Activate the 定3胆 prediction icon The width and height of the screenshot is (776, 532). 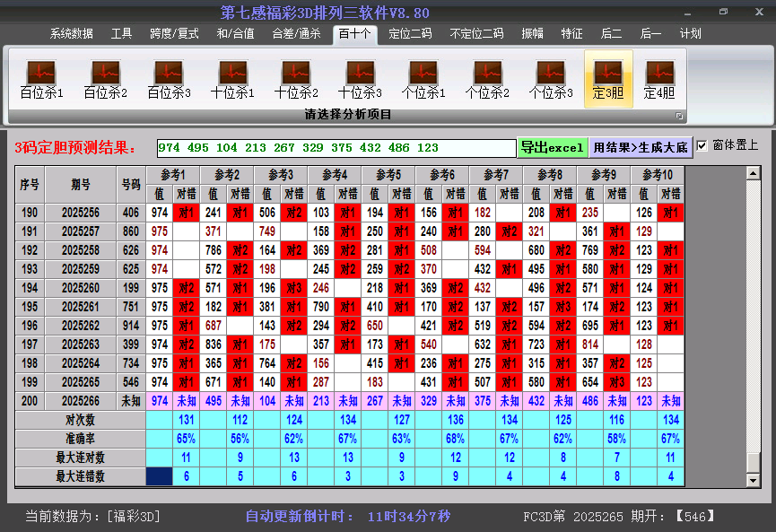[x=607, y=76]
